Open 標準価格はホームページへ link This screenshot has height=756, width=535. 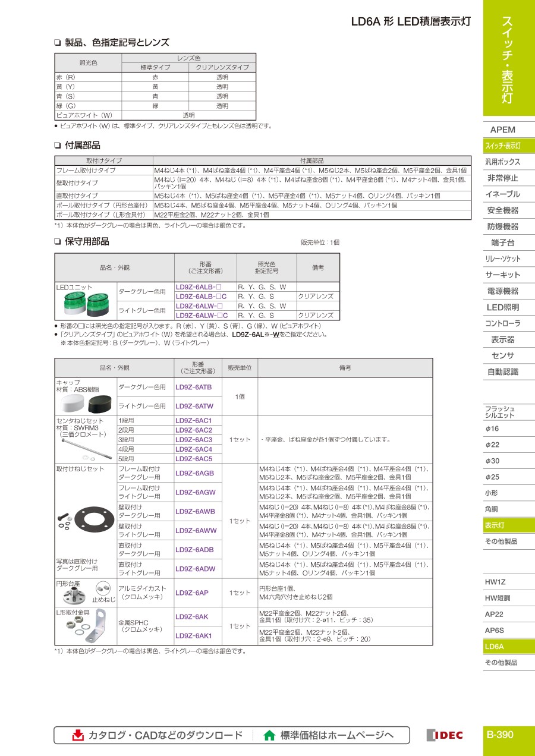point(336,735)
